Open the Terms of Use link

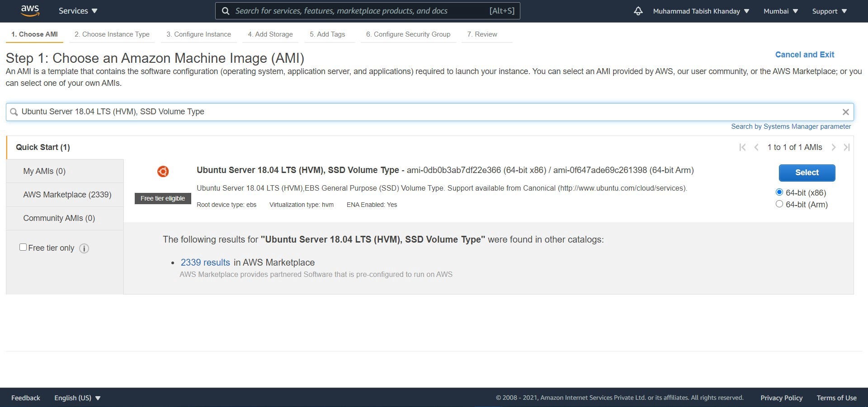point(837,398)
